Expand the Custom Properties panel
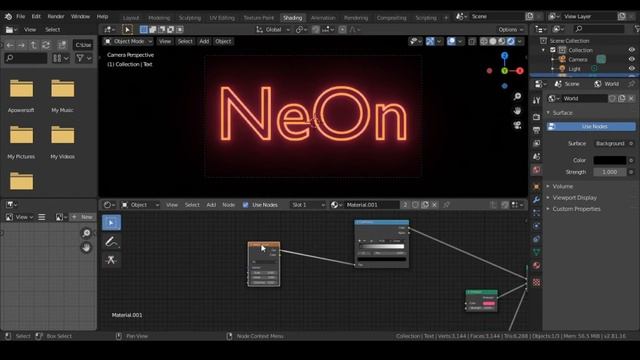This screenshot has height=360, width=640. [x=576, y=209]
